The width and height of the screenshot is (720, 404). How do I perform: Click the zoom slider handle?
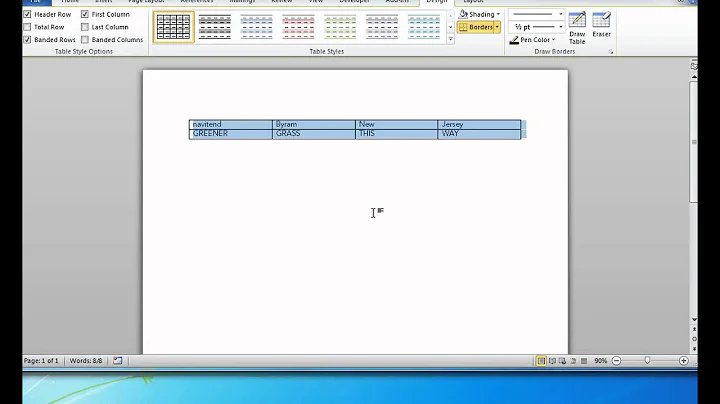coord(647,361)
